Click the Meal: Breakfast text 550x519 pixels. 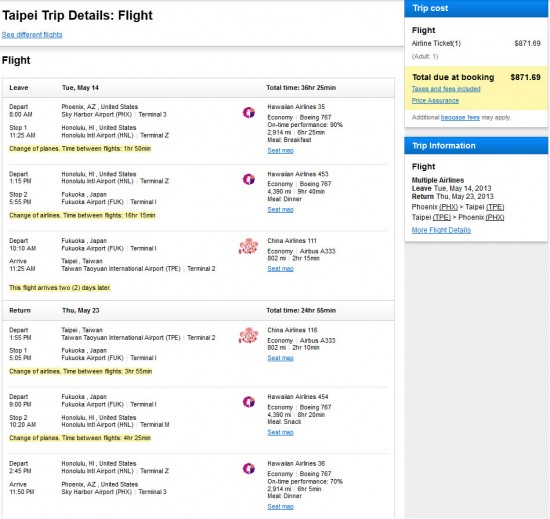point(289,140)
